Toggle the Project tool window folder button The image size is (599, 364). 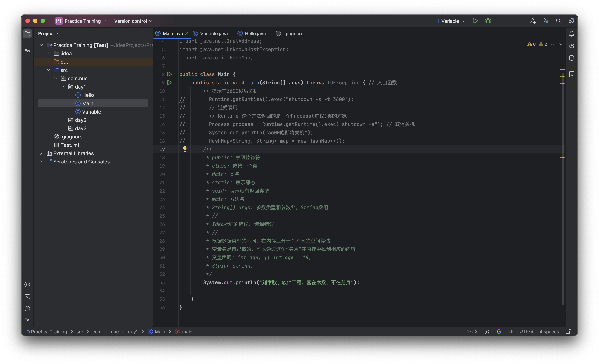tap(27, 33)
